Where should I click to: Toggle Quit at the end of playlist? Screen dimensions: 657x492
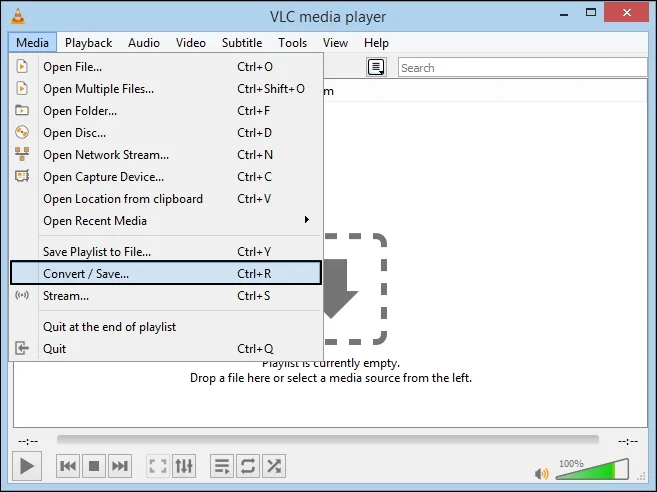pos(166,326)
